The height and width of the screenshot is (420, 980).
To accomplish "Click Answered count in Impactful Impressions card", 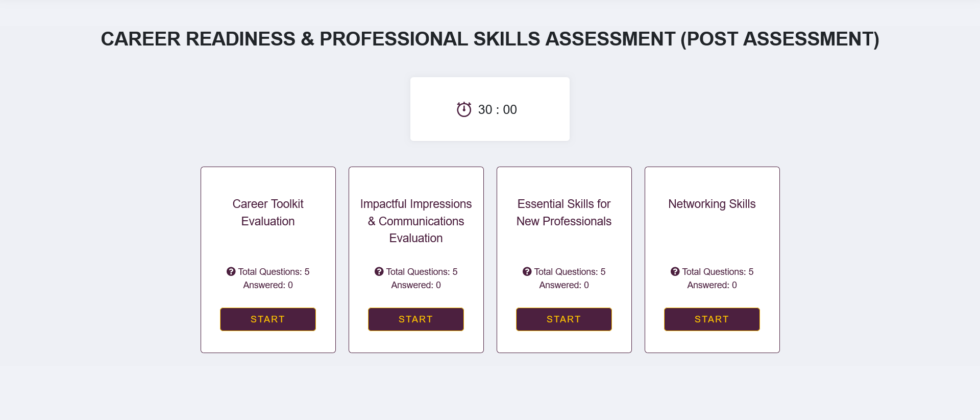I will pos(416,285).
